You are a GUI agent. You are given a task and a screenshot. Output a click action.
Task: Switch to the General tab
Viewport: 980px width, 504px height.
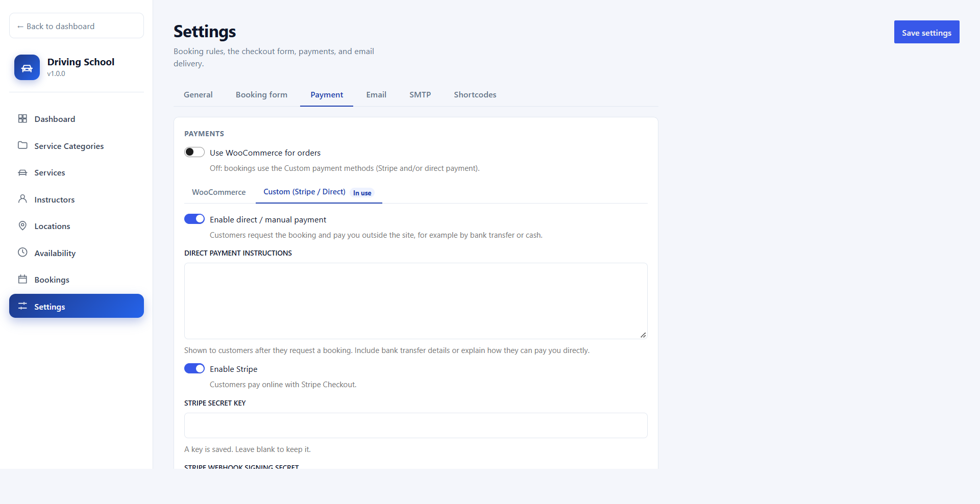tap(198, 94)
